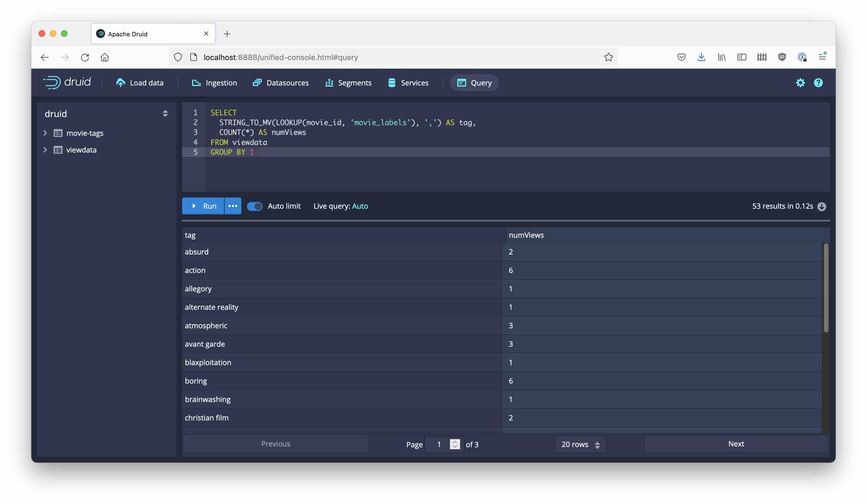Click the page number stepper arrows
This screenshot has height=504, width=867.
coord(455,444)
